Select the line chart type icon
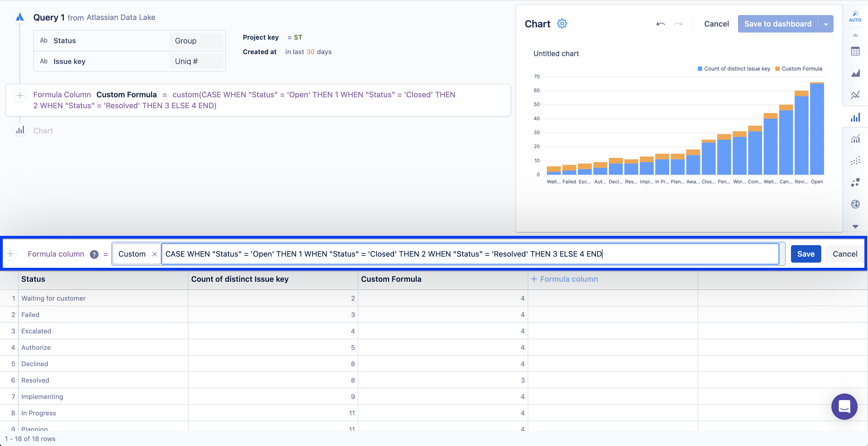This screenshot has height=446, width=868. tap(855, 95)
